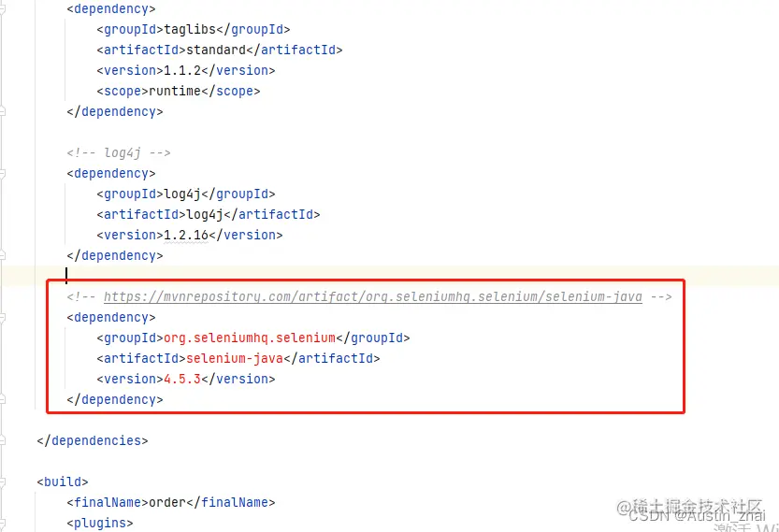Click fold end marker of taglibs dependency
Image resolution: width=779 pixels, height=532 pixels.
click(x=2, y=111)
